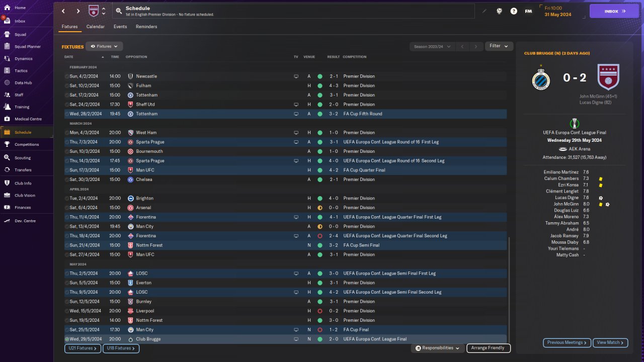Go to previous season with left chevron
The width and height of the screenshot is (644, 362).
pos(462,47)
